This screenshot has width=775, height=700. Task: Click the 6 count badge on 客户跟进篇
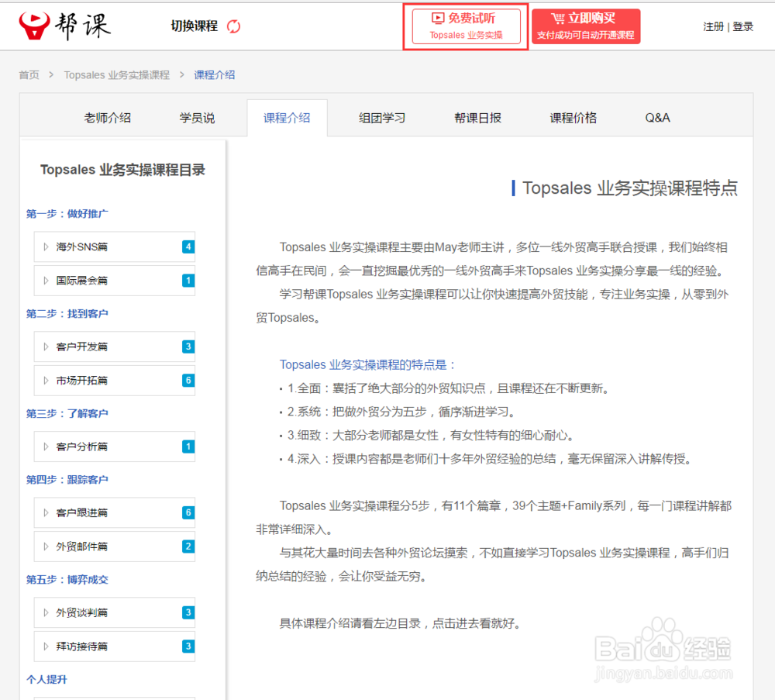188,512
